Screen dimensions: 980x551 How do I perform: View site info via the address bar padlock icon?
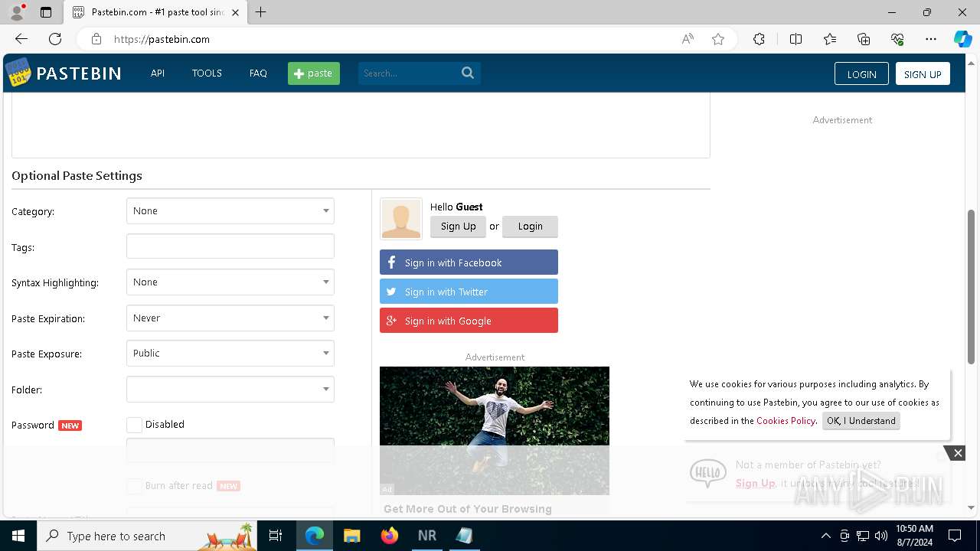[x=96, y=39]
